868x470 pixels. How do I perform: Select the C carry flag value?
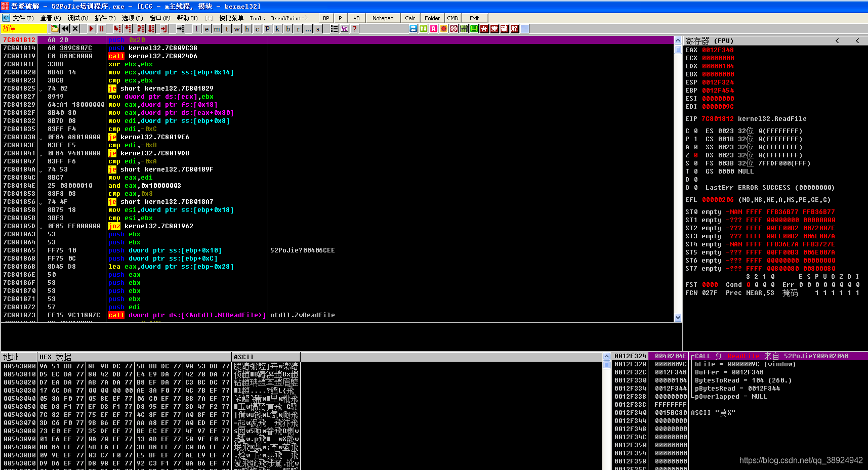[696, 131]
